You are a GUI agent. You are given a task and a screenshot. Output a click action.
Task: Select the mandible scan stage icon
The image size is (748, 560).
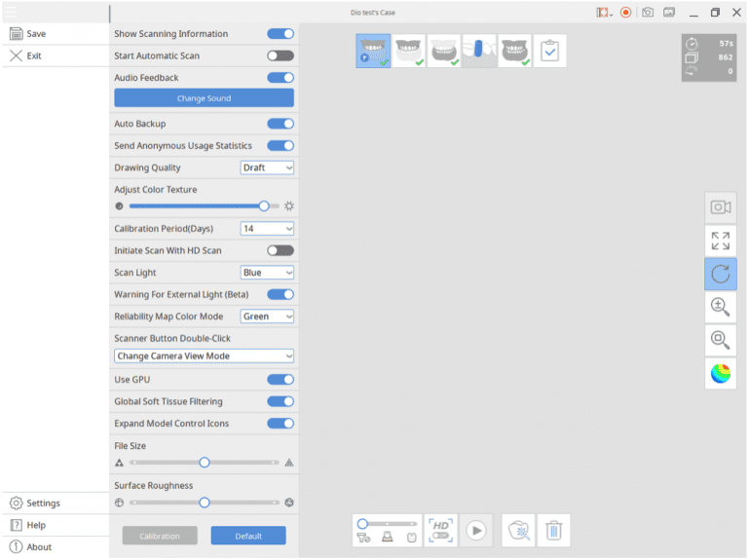click(444, 51)
